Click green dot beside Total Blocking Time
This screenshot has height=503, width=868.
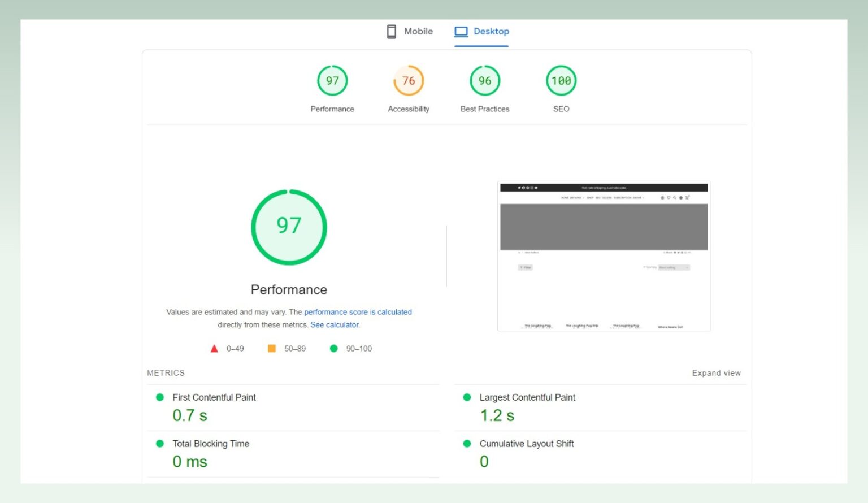pos(160,444)
